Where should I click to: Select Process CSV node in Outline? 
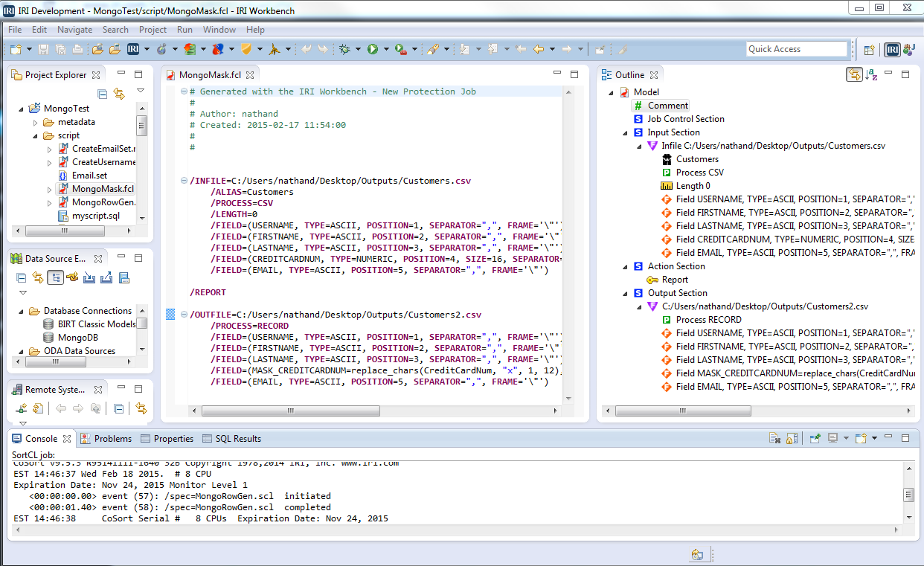pos(693,173)
